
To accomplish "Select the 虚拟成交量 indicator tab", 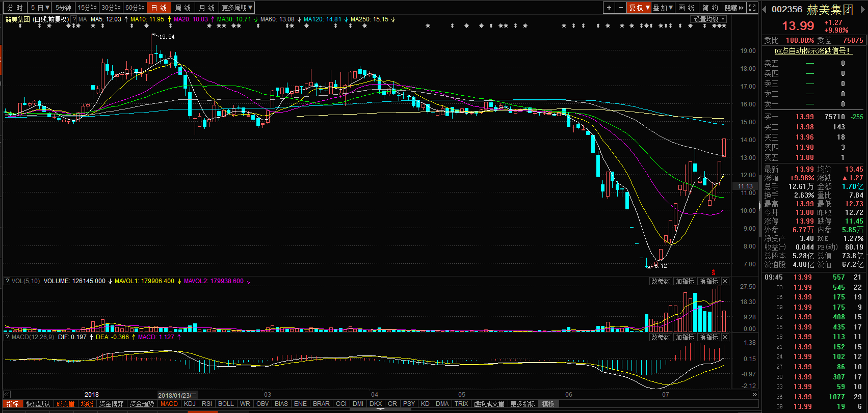I will (489, 404).
